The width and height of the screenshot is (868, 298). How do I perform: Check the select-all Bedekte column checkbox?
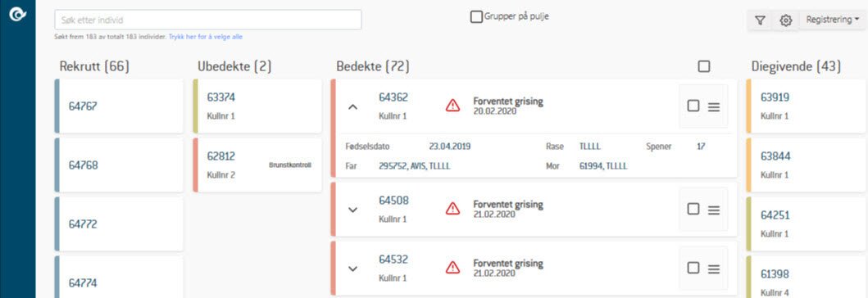click(703, 66)
